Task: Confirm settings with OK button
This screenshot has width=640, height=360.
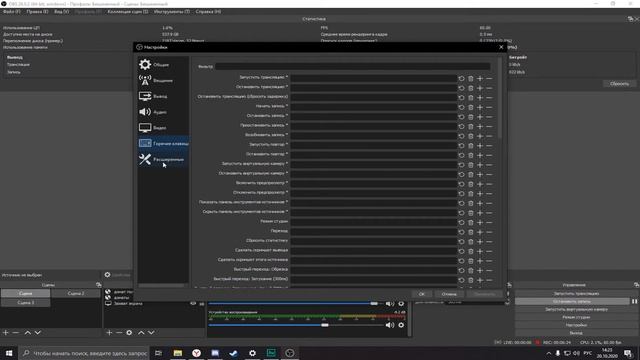Action: (422, 294)
